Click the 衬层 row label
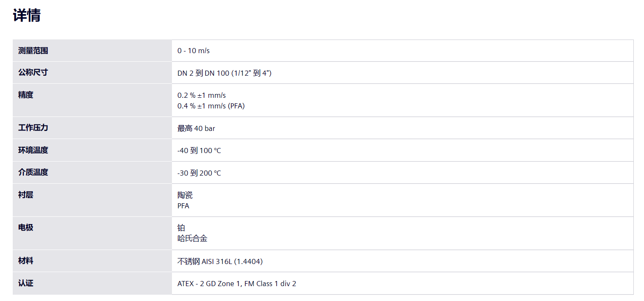This screenshot has height=301, width=644. coord(26,195)
